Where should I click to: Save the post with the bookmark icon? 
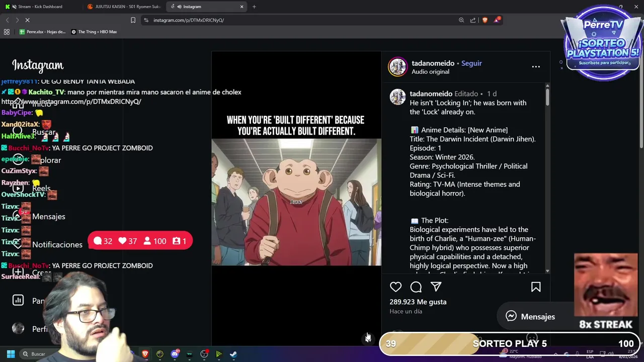click(x=536, y=287)
